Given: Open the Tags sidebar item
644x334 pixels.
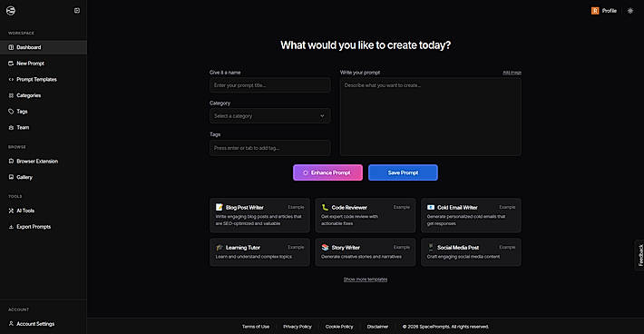Looking at the screenshot, I should click(44, 112).
